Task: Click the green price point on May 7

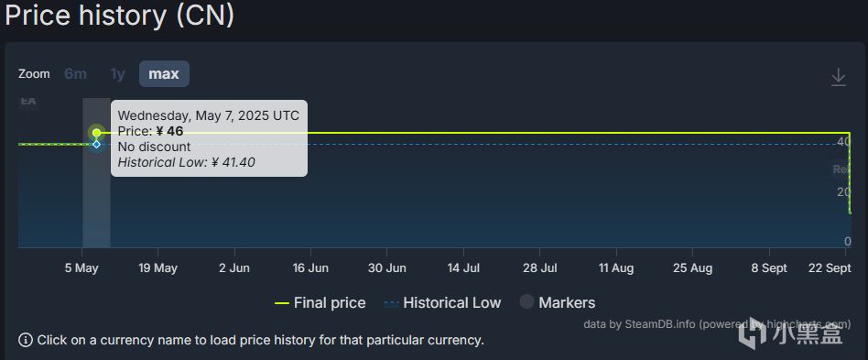Action: [x=97, y=133]
